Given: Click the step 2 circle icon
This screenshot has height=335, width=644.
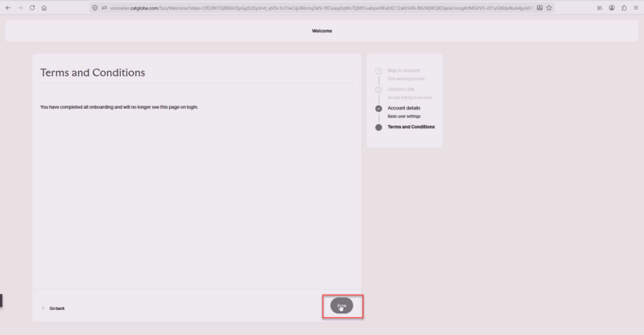Looking at the screenshot, I should point(378,89).
